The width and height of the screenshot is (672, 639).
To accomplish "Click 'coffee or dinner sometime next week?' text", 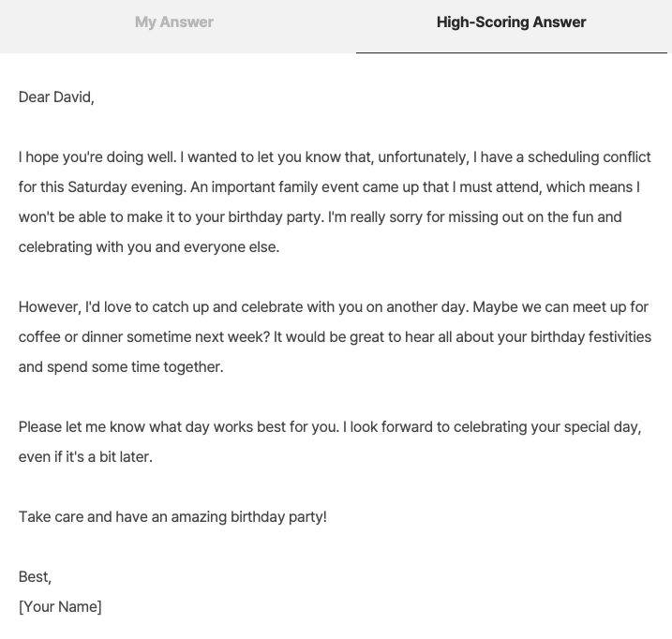I will 144,337.
